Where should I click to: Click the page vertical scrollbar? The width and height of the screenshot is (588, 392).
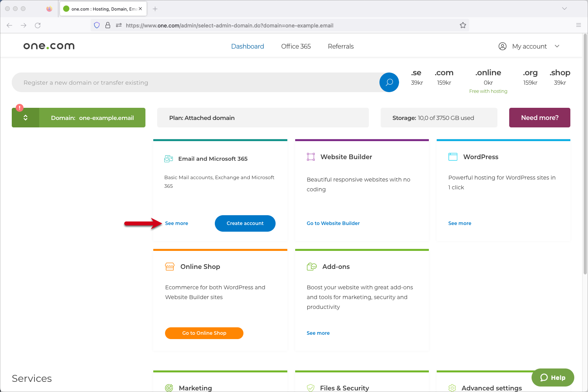coord(585,155)
